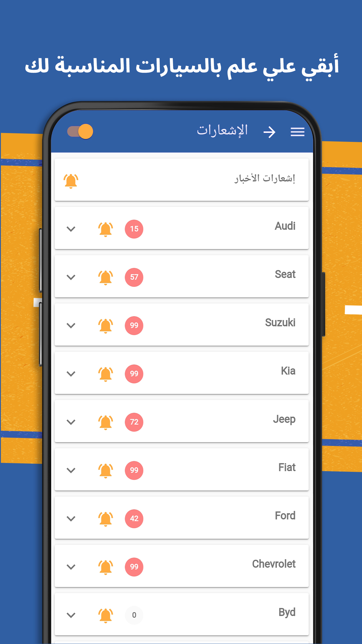The width and height of the screenshot is (362, 644).
Task: Expand the Suzuki row chevron
Action: (71, 326)
